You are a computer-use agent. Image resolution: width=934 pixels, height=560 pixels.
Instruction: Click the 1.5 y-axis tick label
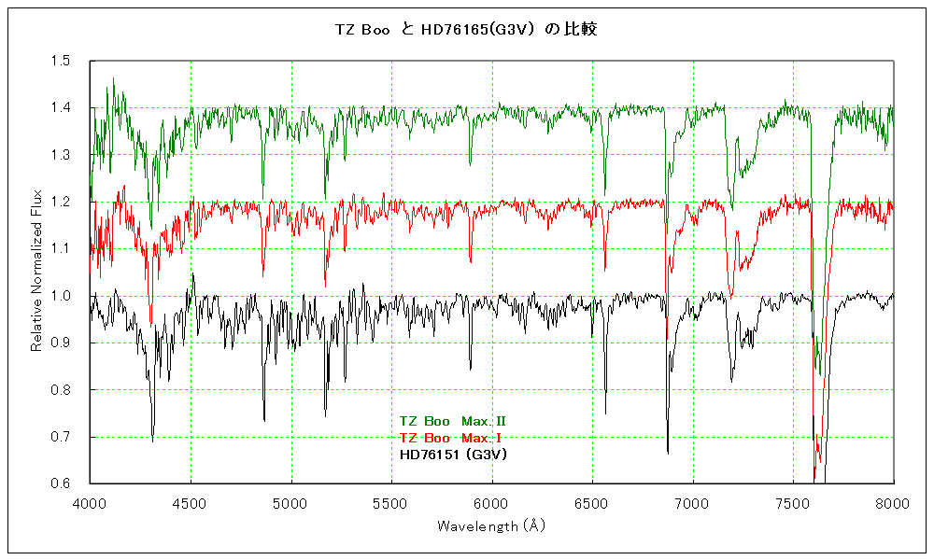[61, 61]
